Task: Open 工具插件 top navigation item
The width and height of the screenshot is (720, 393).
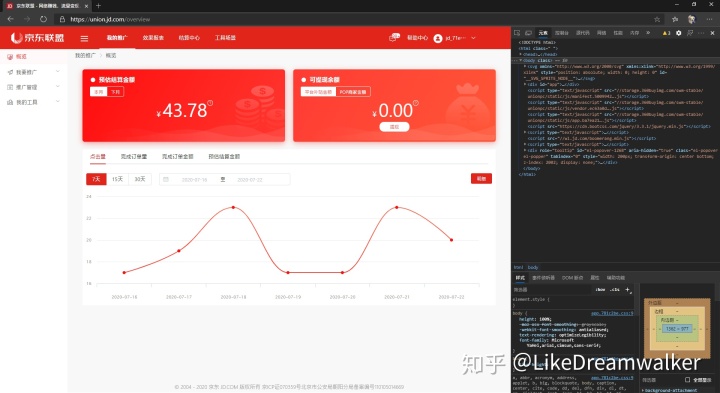Action: [225, 38]
